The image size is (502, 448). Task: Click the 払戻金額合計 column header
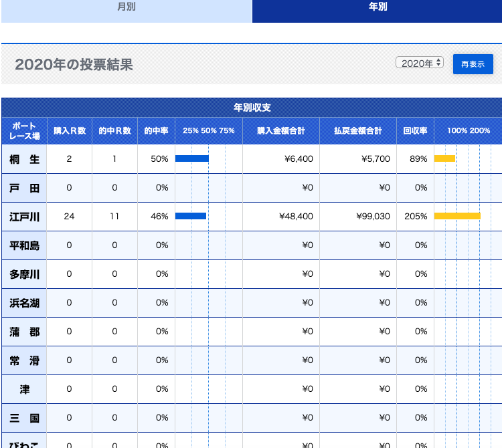click(358, 131)
